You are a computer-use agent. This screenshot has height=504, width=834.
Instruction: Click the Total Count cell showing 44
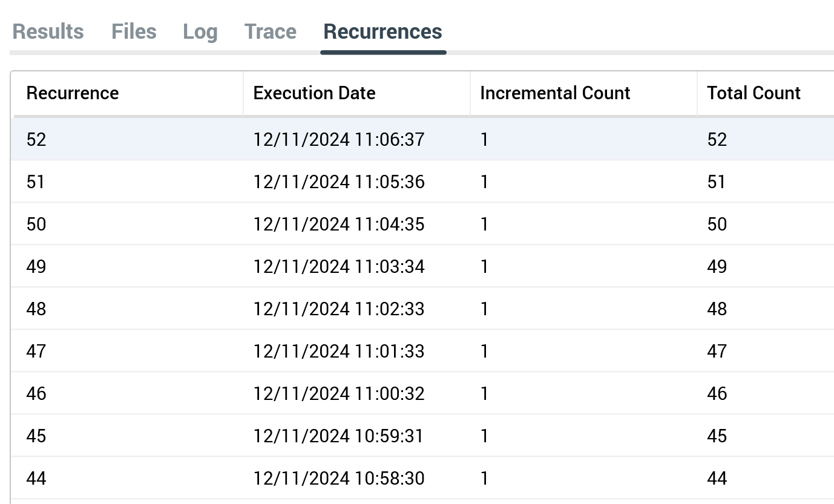pos(717,479)
